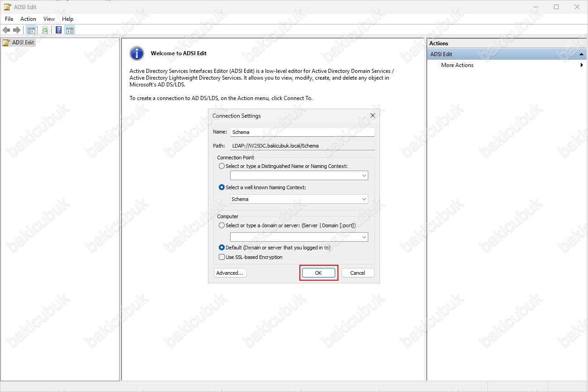This screenshot has width=588, height=392.
Task: Click the ADSI Edit title bar app icon
Action: tap(7, 7)
